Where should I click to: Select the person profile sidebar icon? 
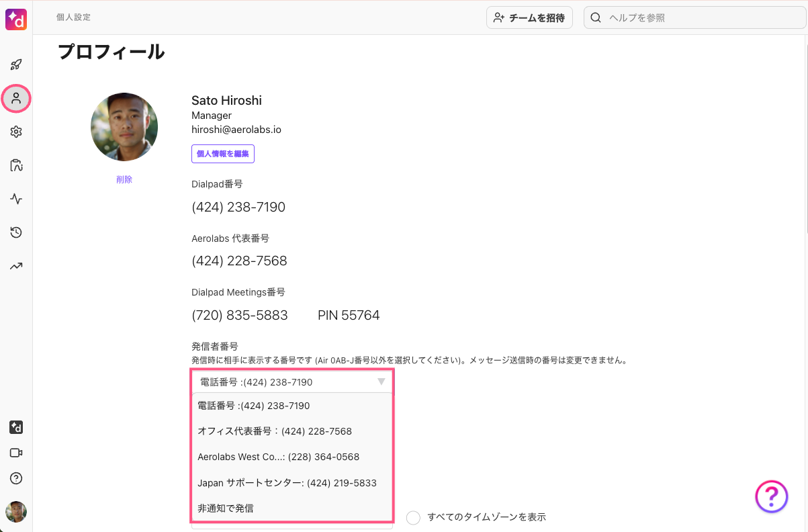click(x=16, y=98)
